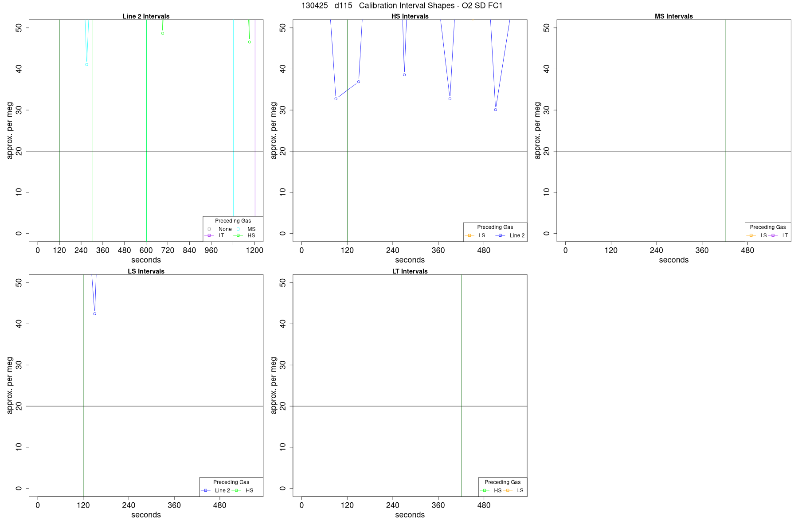Viewport: 798px width, 532px height.
Task: Select the 'LT Intervals' panel title
Action: tap(410, 271)
